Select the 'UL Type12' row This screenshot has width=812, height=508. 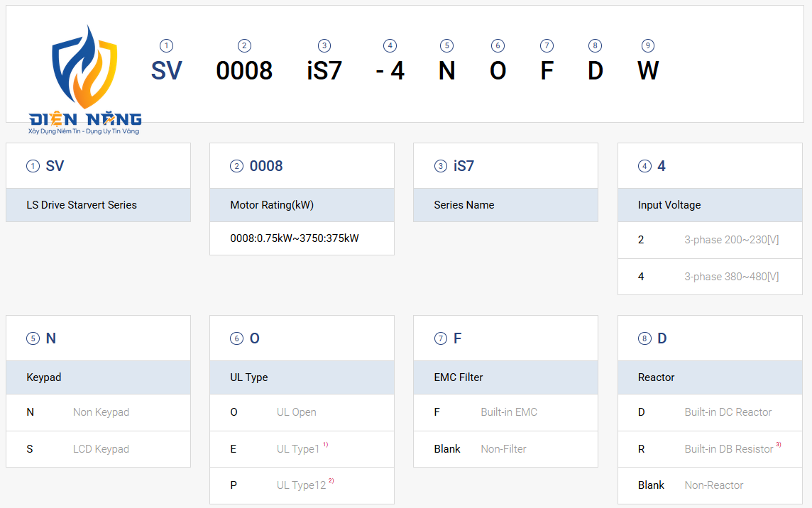pyautogui.click(x=302, y=485)
